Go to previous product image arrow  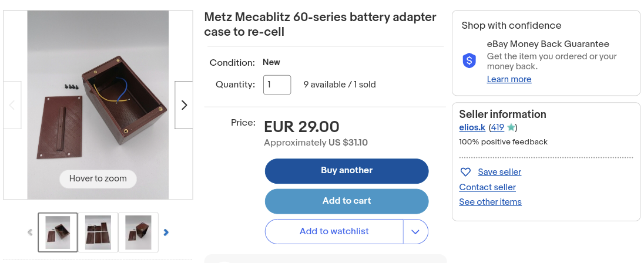pyautogui.click(x=12, y=105)
